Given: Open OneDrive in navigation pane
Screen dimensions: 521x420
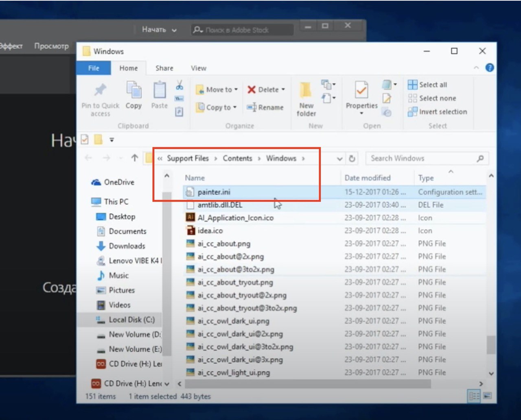Looking at the screenshot, I should [113, 182].
